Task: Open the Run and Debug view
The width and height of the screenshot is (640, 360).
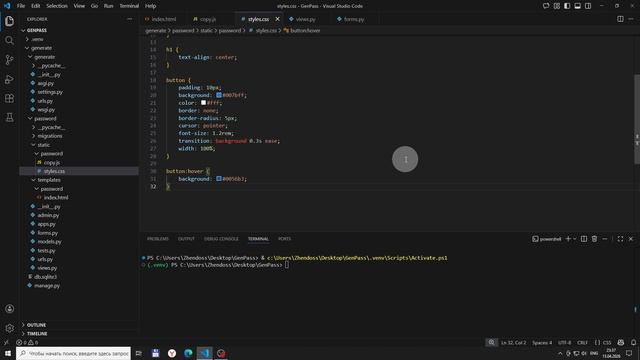Action: coord(9,79)
